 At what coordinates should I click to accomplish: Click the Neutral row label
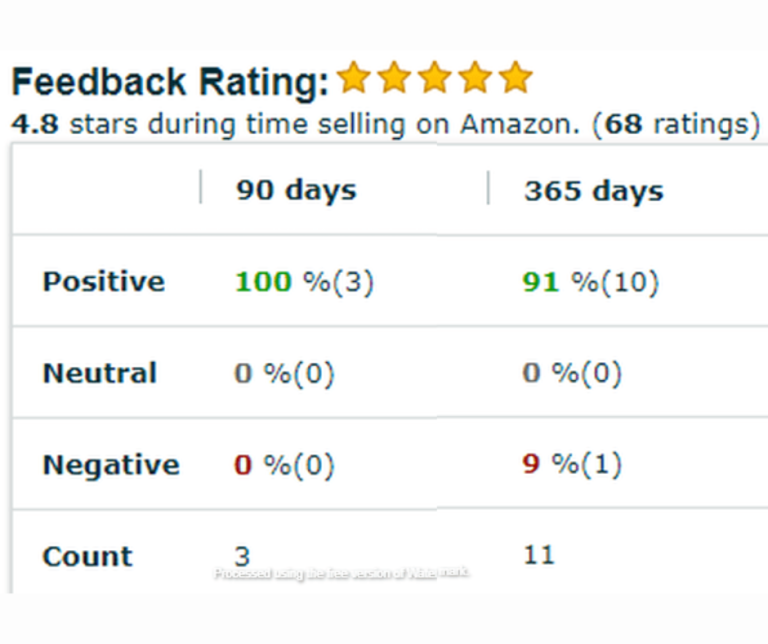point(99,374)
